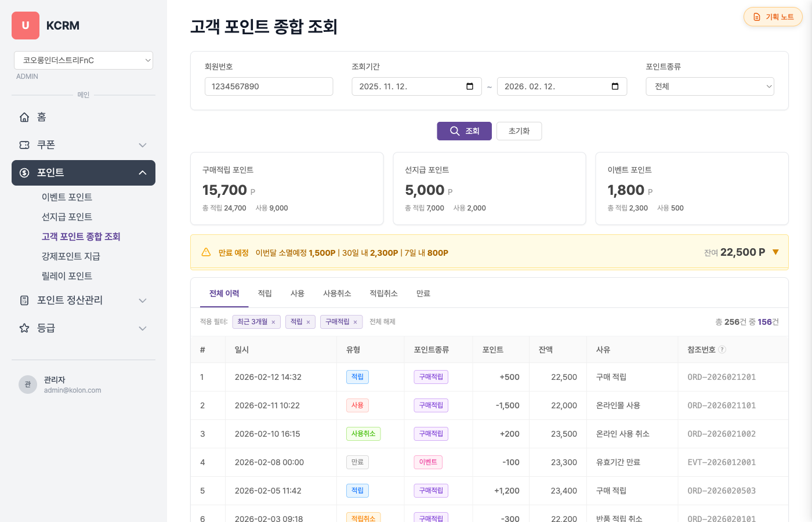Select the 만료 history tab
The image size is (812, 522).
coord(423,293)
